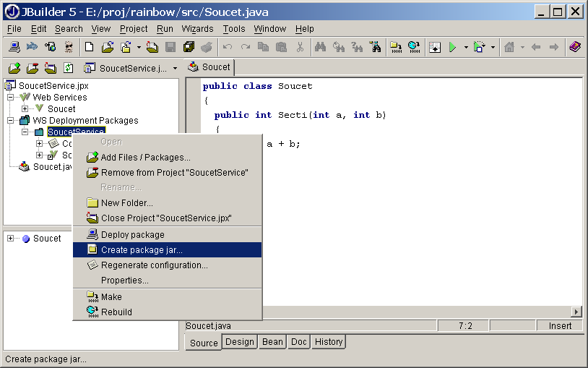Click the Save All stacked floppies icon
This screenshot has height=368, width=588.
[189, 47]
